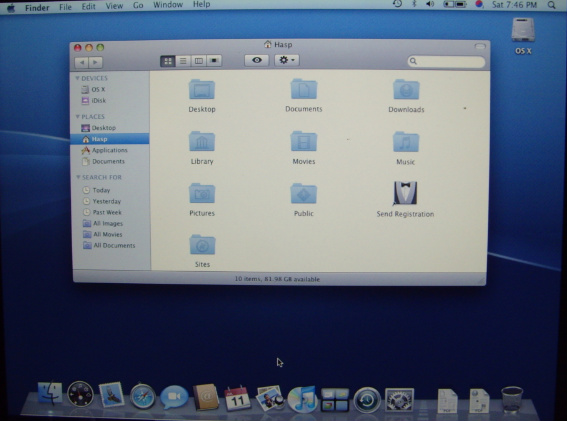Select Hasp home in the sidebar

click(x=110, y=139)
